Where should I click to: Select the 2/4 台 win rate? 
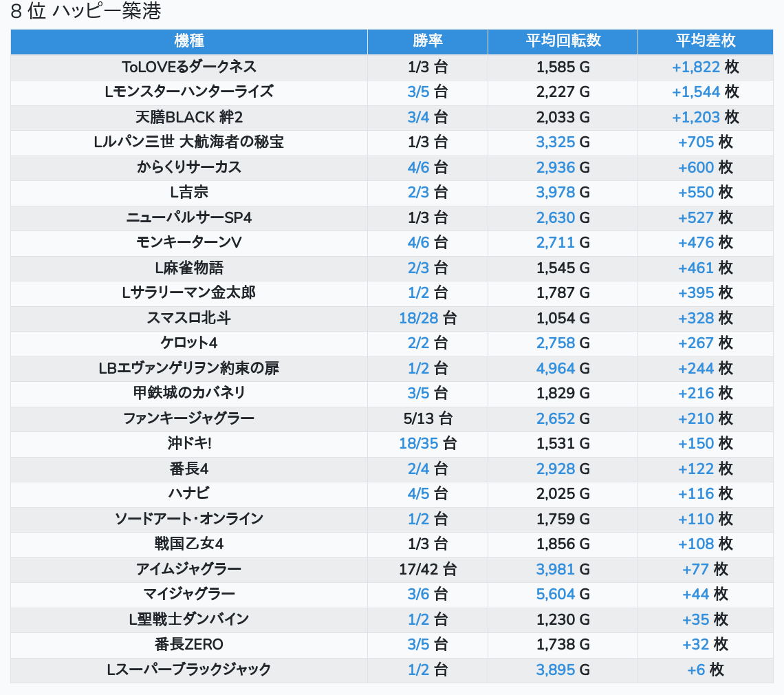(428, 469)
